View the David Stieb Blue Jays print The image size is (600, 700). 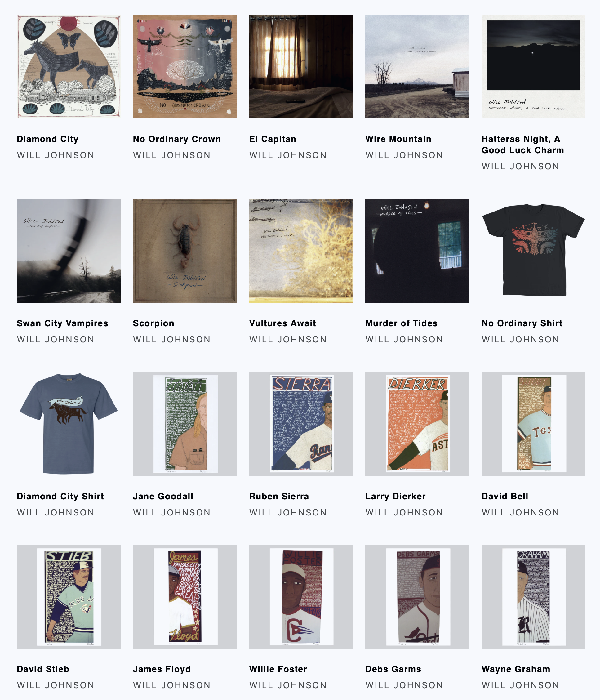(x=69, y=597)
